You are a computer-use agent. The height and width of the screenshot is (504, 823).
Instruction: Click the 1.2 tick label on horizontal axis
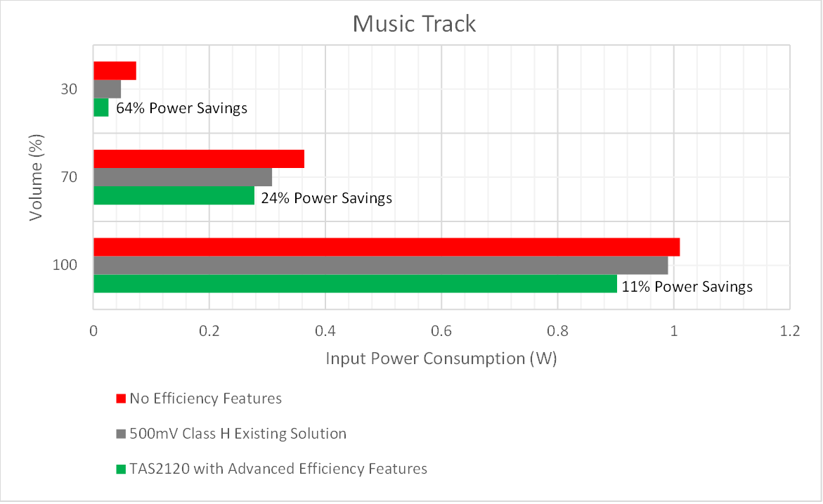(x=789, y=332)
